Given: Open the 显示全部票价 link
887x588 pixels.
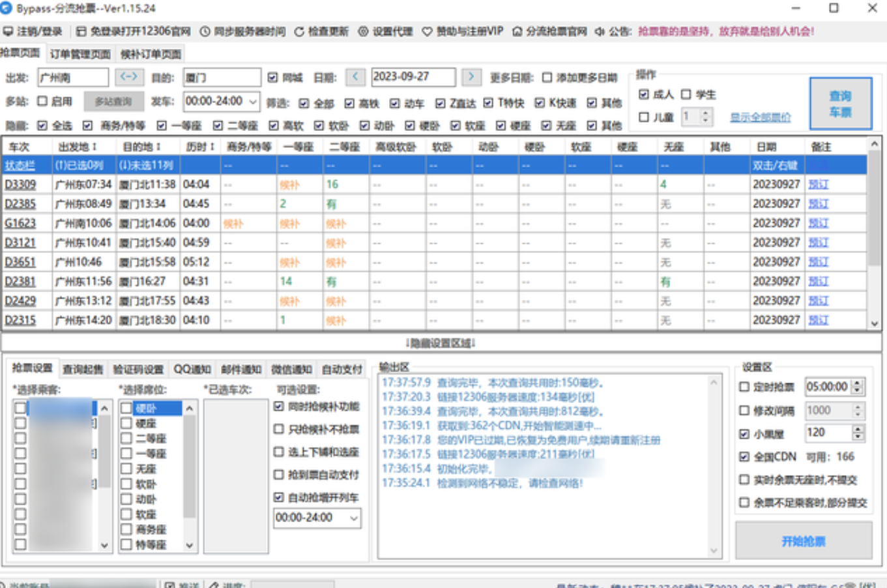Looking at the screenshot, I should [x=760, y=117].
